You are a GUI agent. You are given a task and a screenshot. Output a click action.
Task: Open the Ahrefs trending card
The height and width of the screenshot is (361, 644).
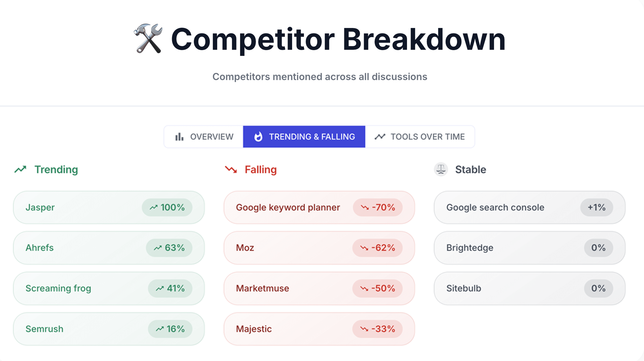[109, 248]
